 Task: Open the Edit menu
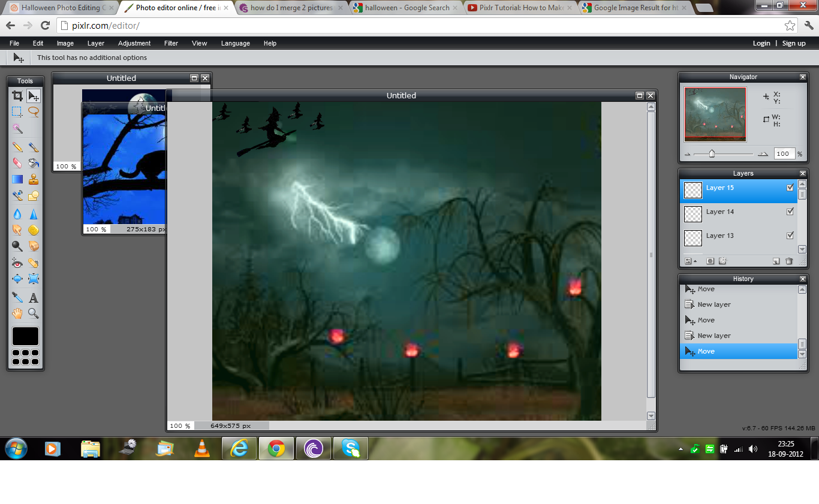click(x=38, y=43)
